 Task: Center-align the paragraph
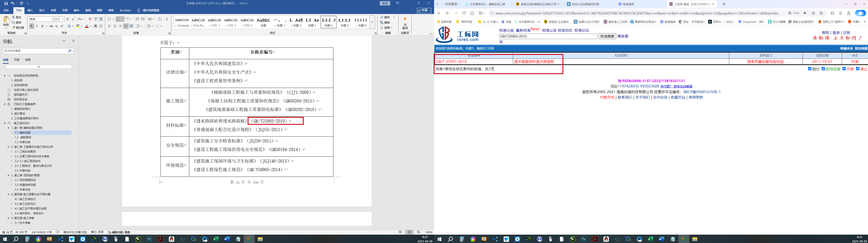pos(115,26)
